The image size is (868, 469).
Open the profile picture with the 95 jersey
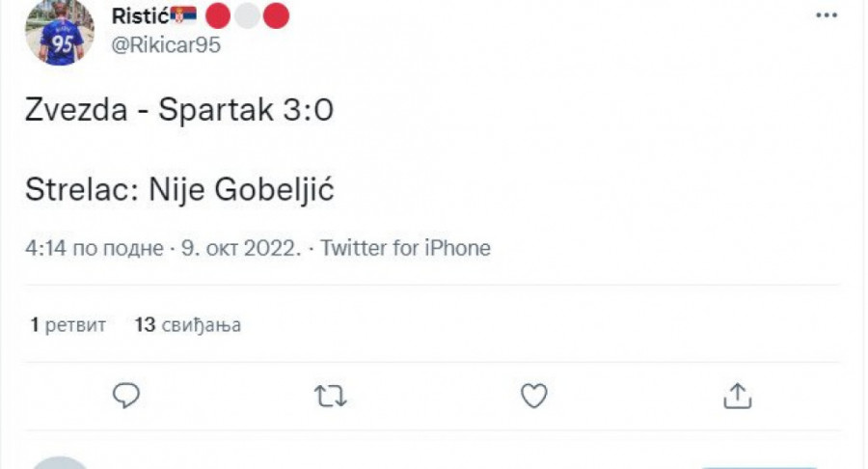60,31
